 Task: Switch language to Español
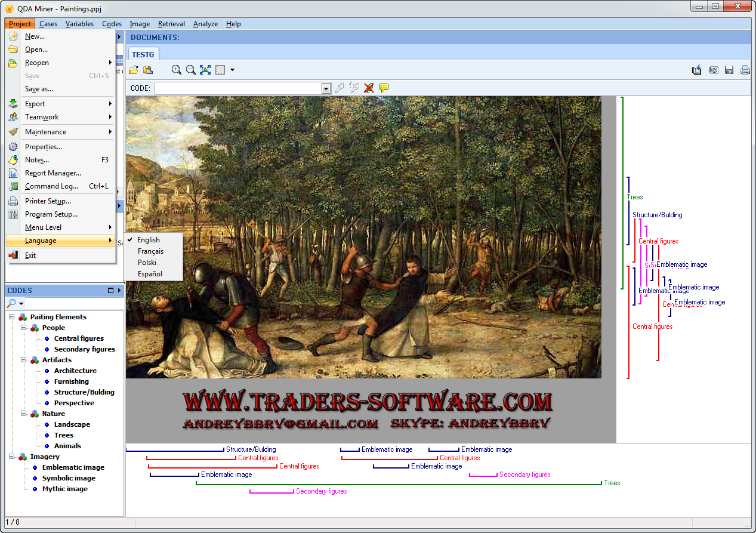coord(150,274)
